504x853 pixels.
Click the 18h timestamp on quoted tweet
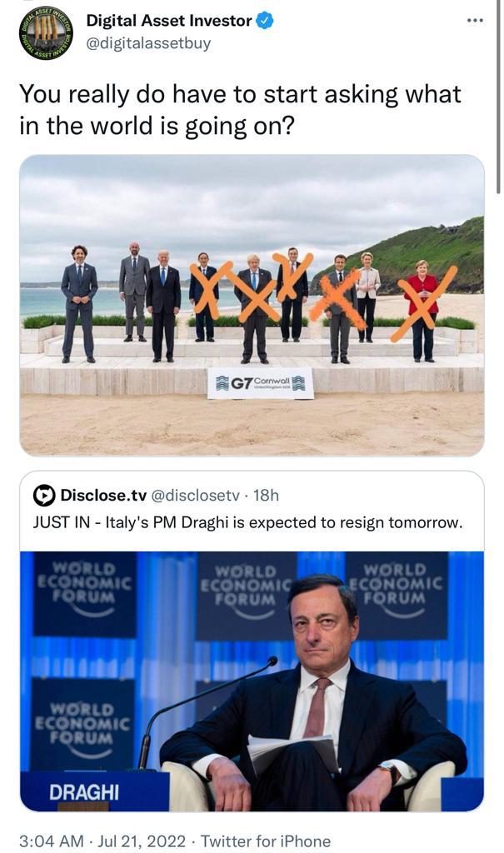coord(266,496)
